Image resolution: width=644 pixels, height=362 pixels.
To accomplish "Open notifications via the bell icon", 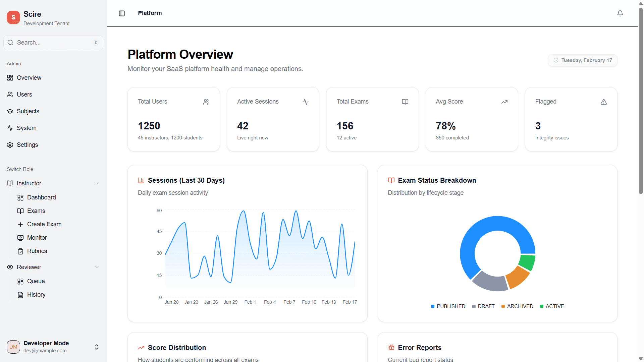I will coord(620,13).
